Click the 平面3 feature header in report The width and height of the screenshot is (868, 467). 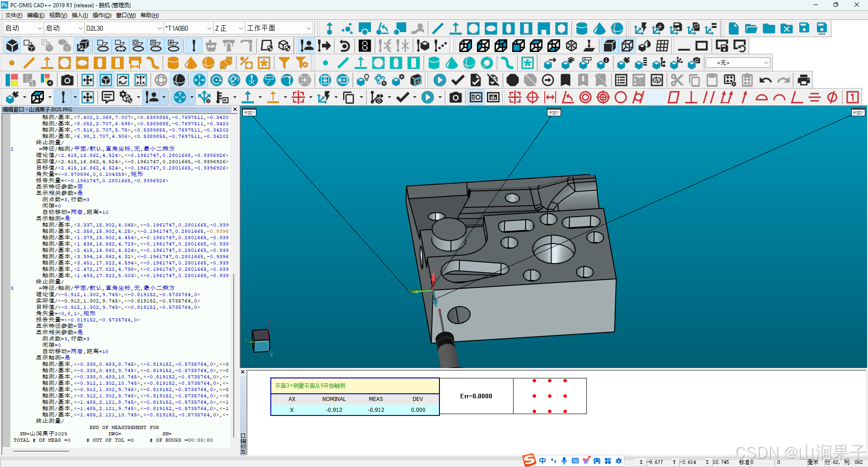coord(355,386)
